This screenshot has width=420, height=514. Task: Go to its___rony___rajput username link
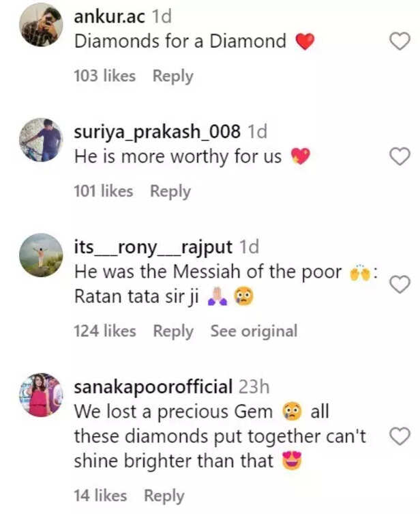tap(153, 246)
